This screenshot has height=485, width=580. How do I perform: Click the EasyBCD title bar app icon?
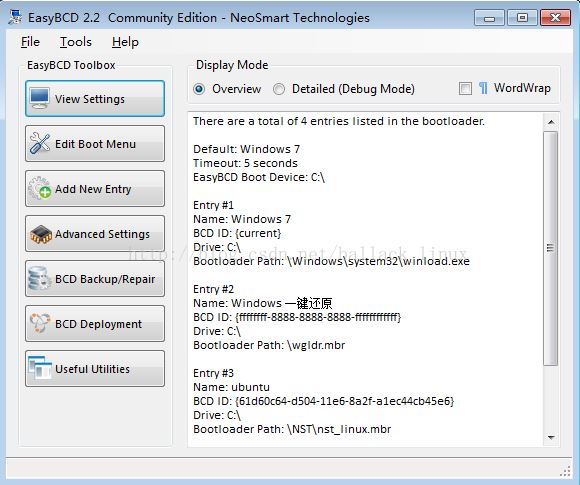[16, 17]
